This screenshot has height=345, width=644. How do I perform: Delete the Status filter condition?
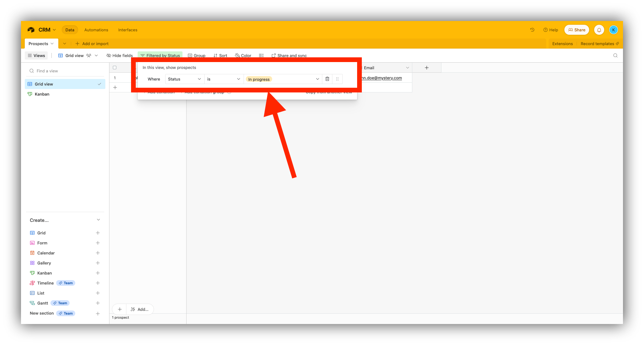pos(327,79)
